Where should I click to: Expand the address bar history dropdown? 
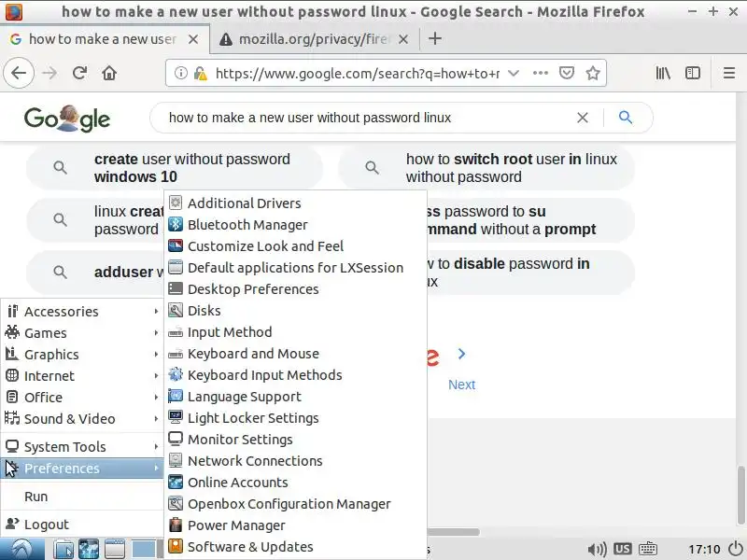(x=513, y=73)
